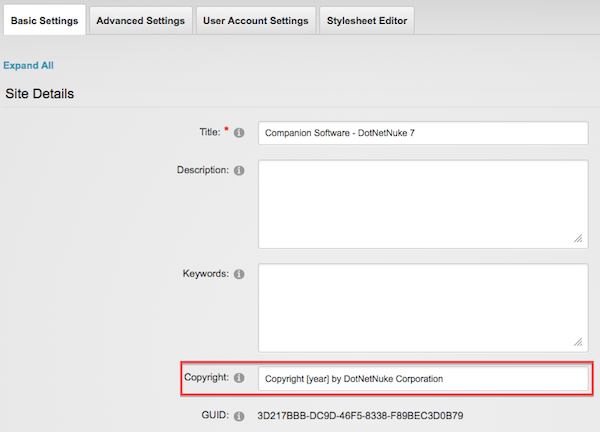Click the info icon beside Copyright
Image resolution: width=600 pixels, height=432 pixels.
[x=239, y=378]
